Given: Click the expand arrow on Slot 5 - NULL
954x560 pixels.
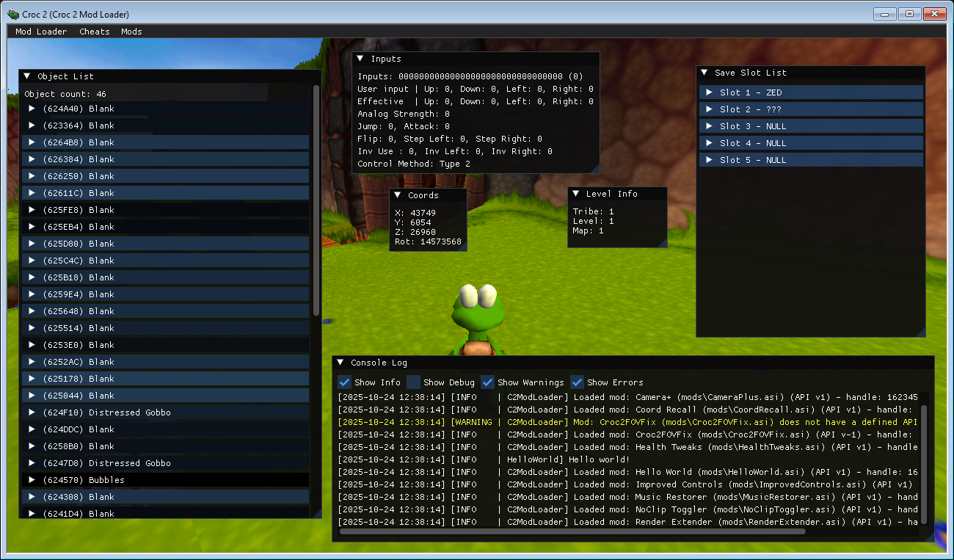Looking at the screenshot, I should pyautogui.click(x=708, y=159).
